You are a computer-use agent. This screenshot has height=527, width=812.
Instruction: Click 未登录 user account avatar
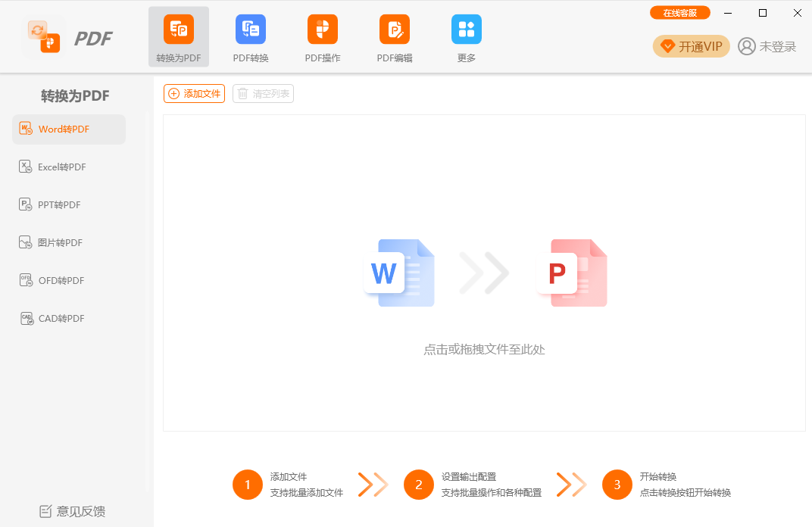tap(747, 46)
